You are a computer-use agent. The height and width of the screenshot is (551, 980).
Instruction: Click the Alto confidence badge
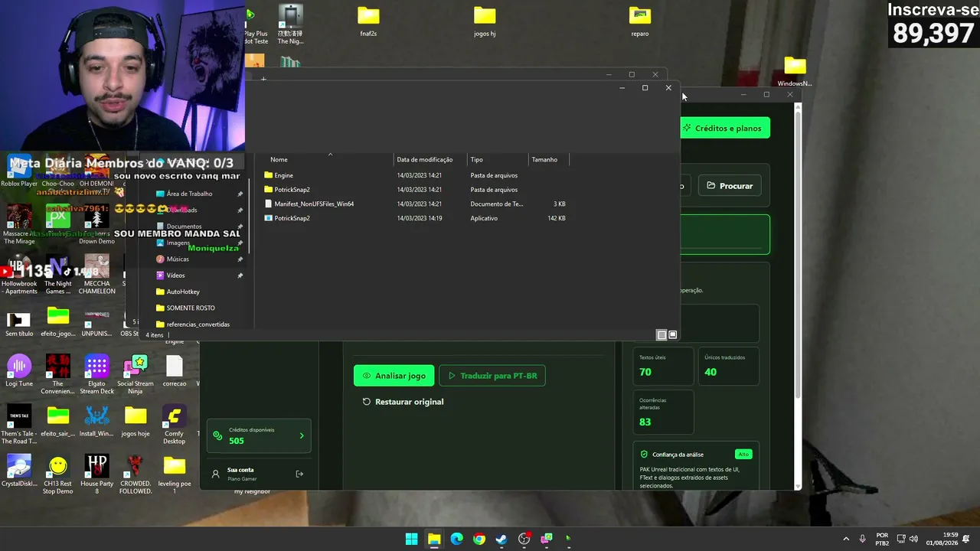coord(743,455)
